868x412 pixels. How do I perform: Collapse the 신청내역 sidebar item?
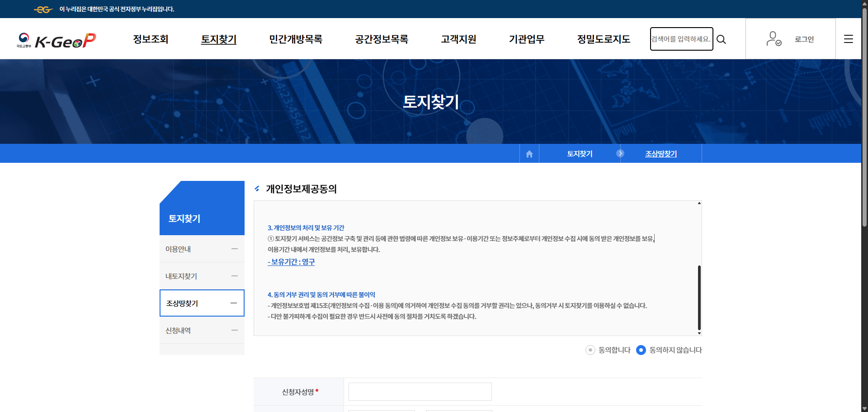click(x=234, y=330)
